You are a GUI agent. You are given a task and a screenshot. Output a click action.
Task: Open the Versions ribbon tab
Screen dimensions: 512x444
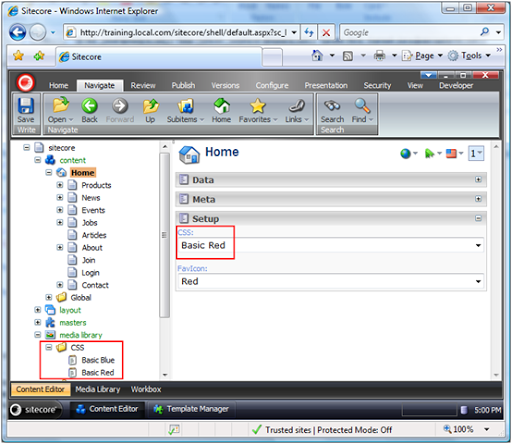(225, 86)
